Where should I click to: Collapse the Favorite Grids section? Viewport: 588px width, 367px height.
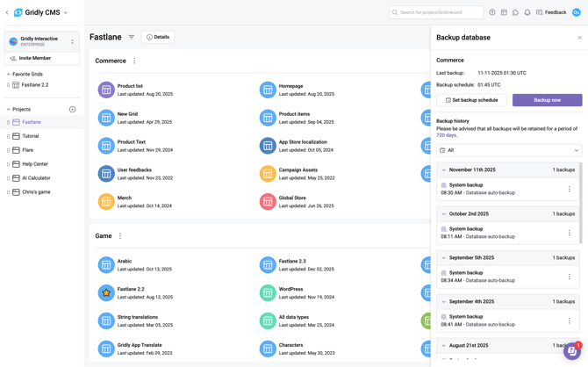click(9, 75)
